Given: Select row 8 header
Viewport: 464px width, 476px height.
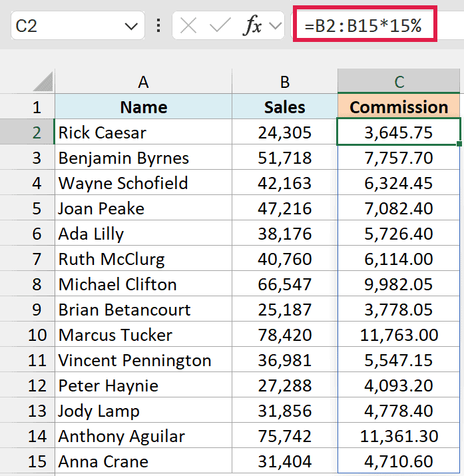Looking at the screenshot, I should 27,284.
